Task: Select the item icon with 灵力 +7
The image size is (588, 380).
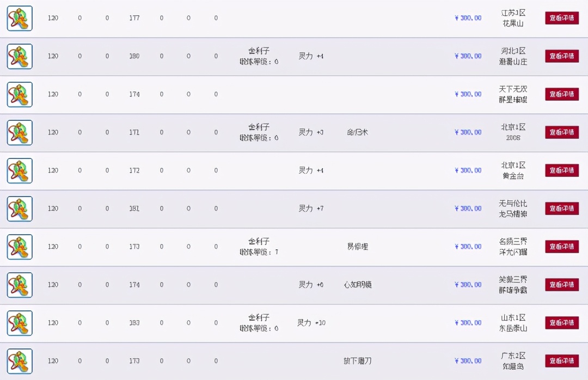Action: click(x=20, y=209)
